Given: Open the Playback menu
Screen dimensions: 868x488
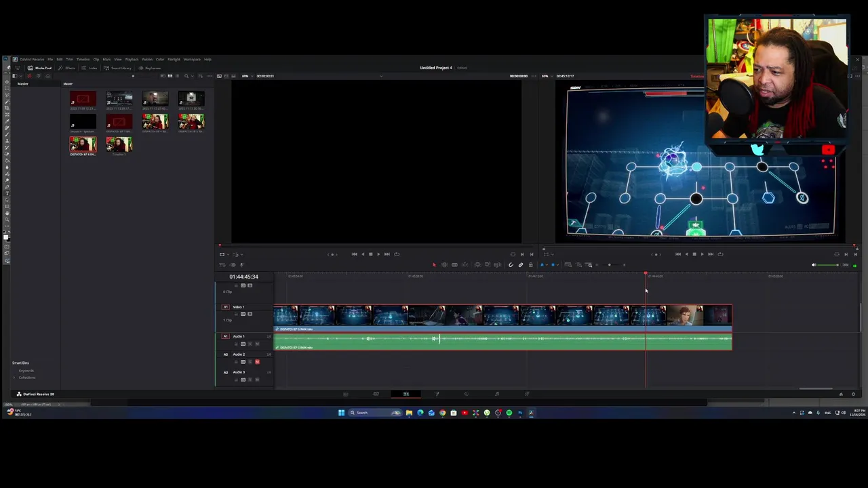Looking at the screenshot, I should pos(132,60).
